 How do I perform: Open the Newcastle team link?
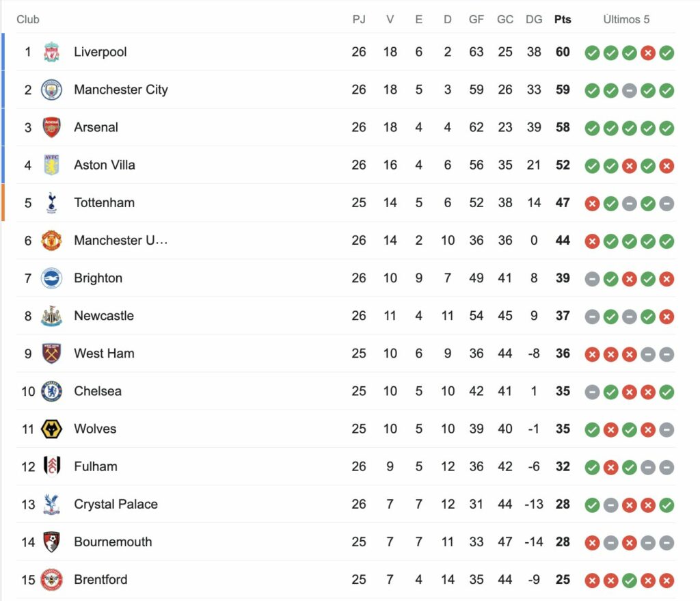[104, 316]
